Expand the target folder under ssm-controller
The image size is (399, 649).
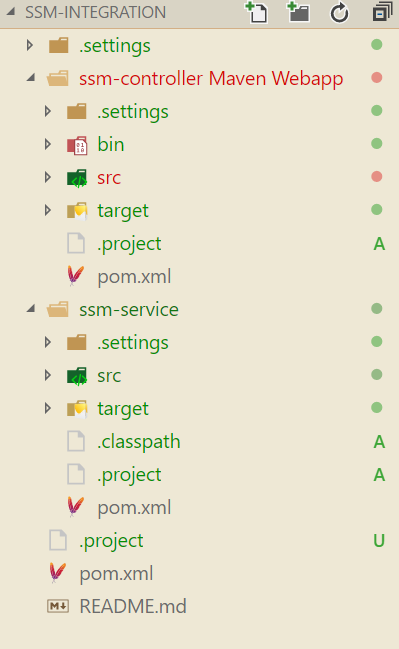[48, 210]
